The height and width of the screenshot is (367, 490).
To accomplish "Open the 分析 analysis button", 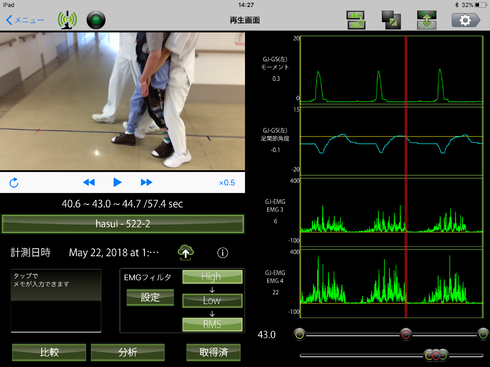I will [x=128, y=352].
